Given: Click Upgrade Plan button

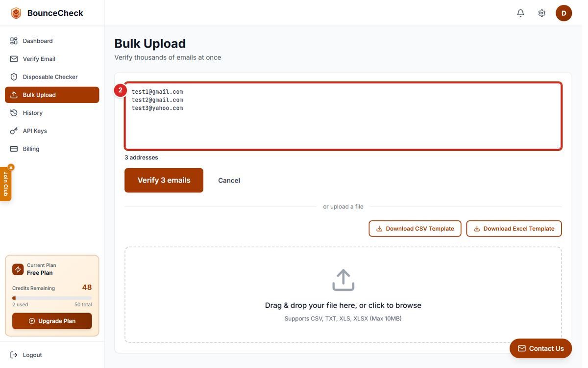Looking at the screenshot, I should tap(52, 321).
